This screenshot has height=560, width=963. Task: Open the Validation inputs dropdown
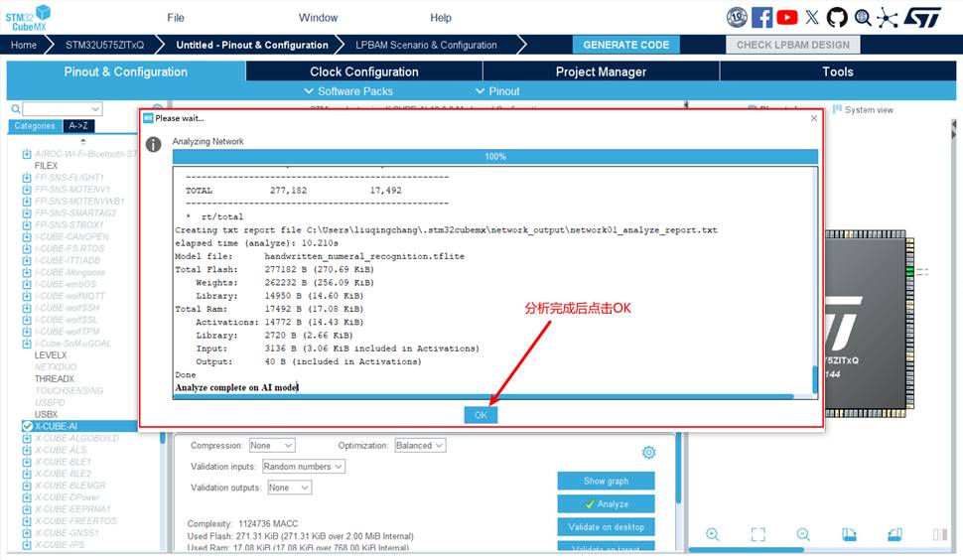point(304,466)
